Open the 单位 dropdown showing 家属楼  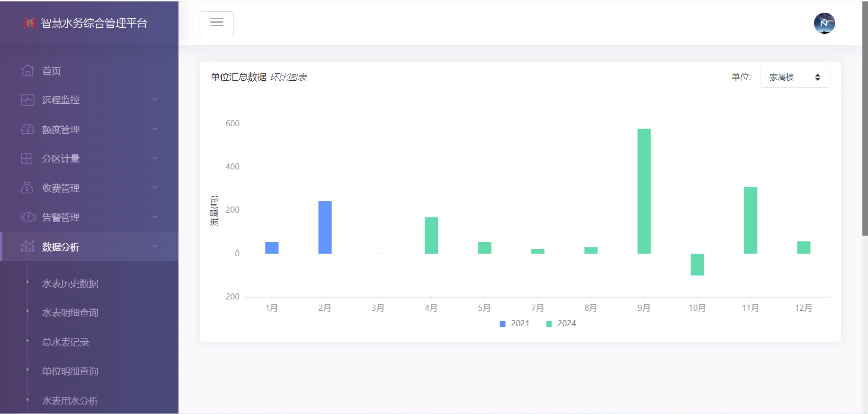(794, 77)
